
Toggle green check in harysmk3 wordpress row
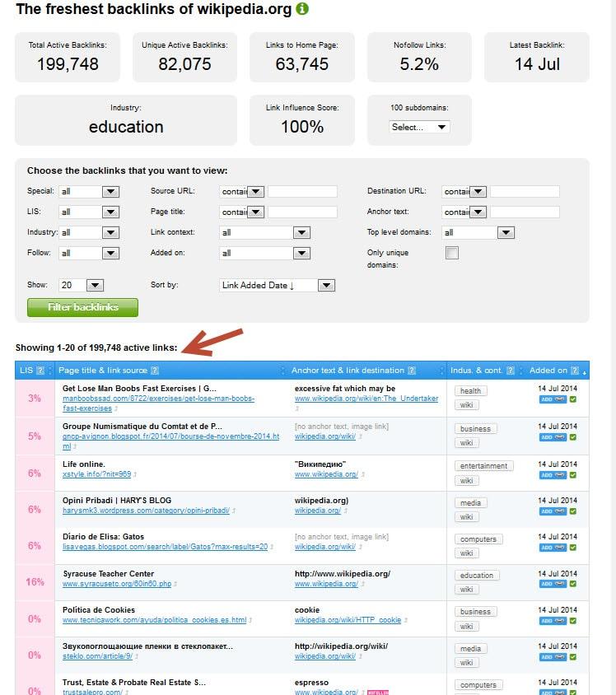573,511
